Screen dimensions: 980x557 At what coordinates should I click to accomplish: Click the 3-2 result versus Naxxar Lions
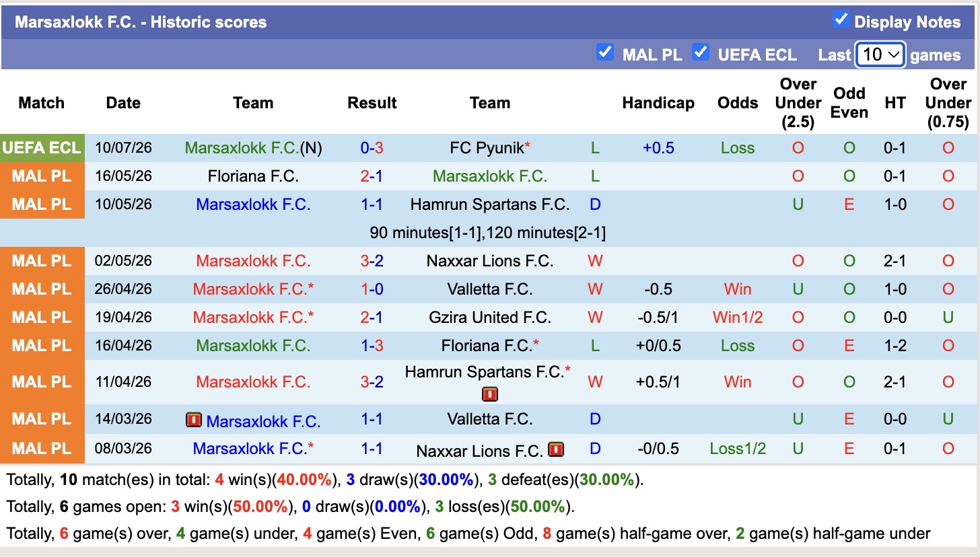[x=372, y=261]
